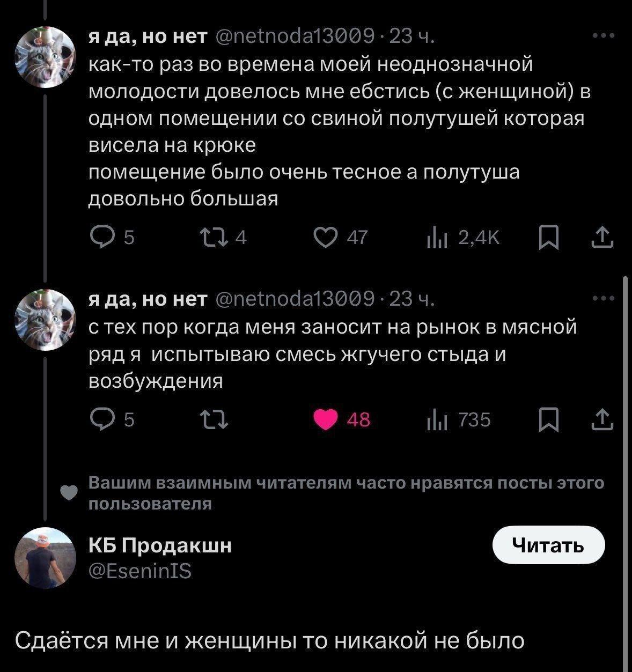Screen dimensions: 632x672
Task: Bookmark the first tweet
Action: pyautogui.click(x=548, y=237)
